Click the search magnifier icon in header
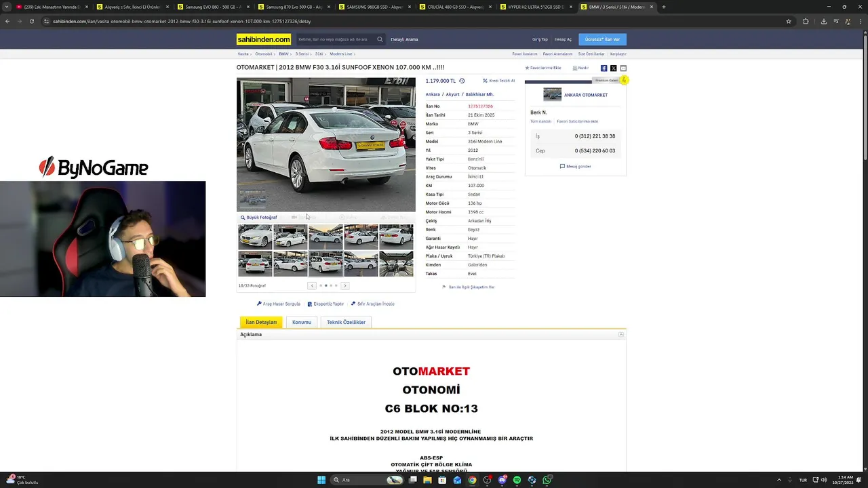The width and height of the screenshot is (868, 488). 380,39
